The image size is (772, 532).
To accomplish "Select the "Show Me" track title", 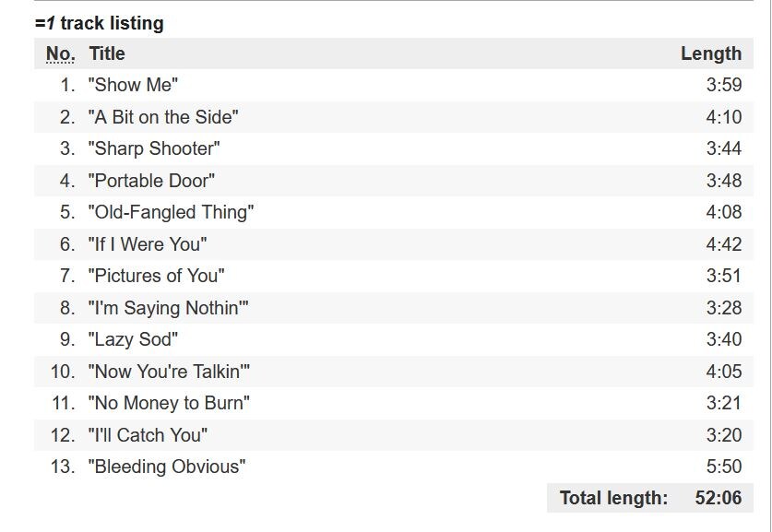I will (133, 86).
